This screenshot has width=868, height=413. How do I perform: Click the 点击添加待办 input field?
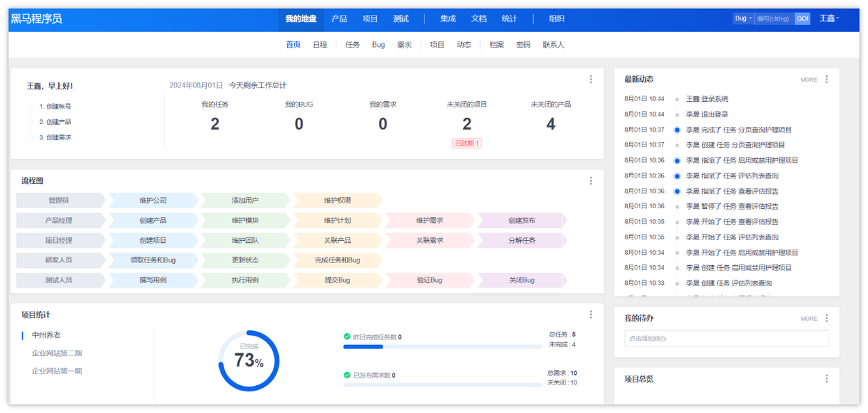click(x=726, y=338)
